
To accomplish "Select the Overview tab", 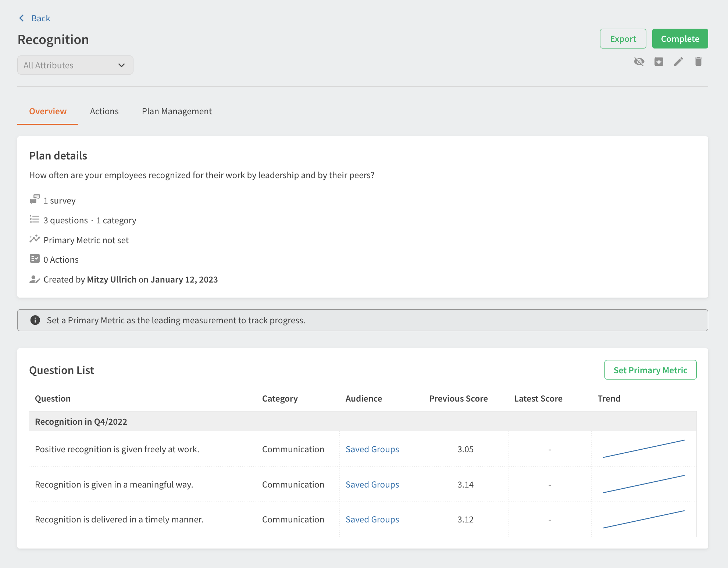I will pyautogui.click(x=48, y=111).
